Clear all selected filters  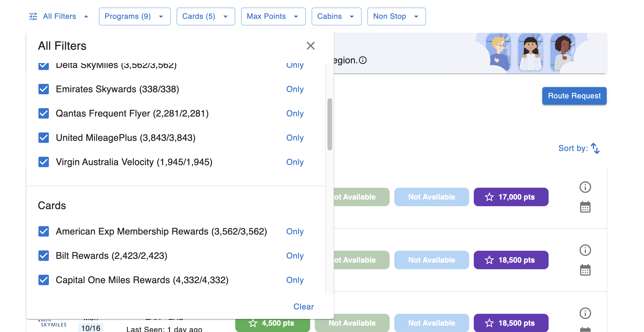303,307
